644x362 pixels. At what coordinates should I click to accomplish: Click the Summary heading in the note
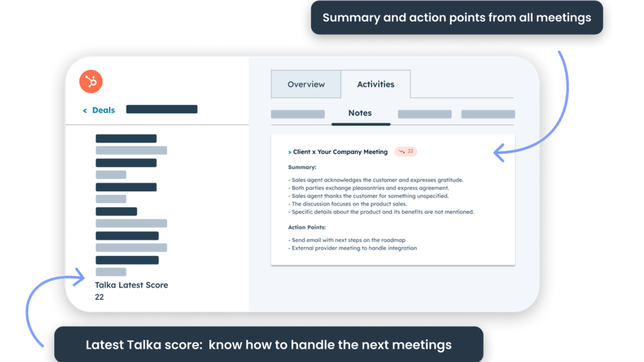(x=302, y=168)
